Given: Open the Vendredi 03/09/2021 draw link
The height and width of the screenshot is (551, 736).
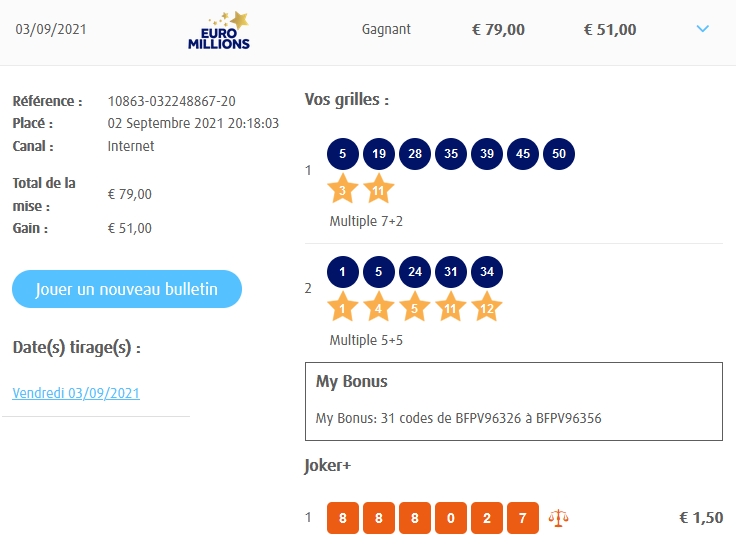Looking at the screenshot, I should [76, 393].
